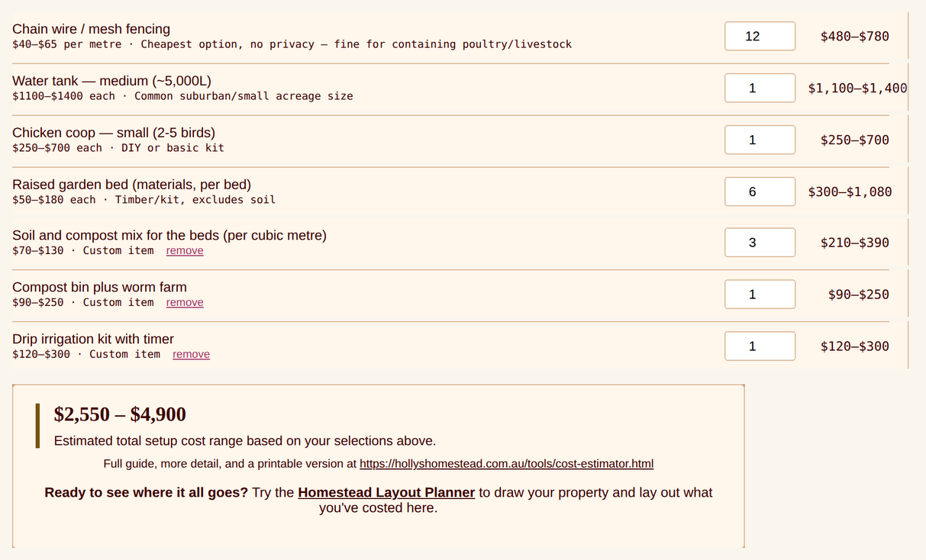Select the Water tank medium quantity input

760,88
